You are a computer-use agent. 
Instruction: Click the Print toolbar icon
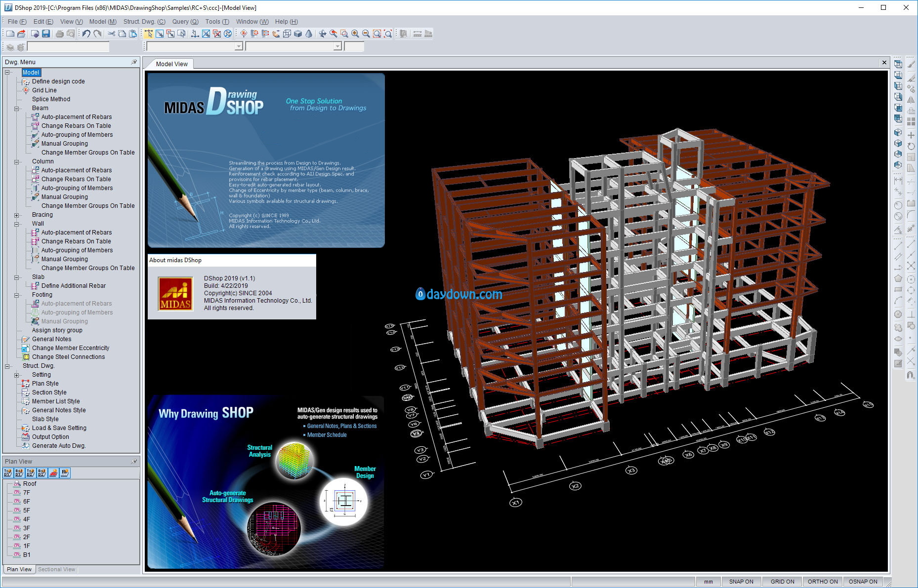pos(60,34)
